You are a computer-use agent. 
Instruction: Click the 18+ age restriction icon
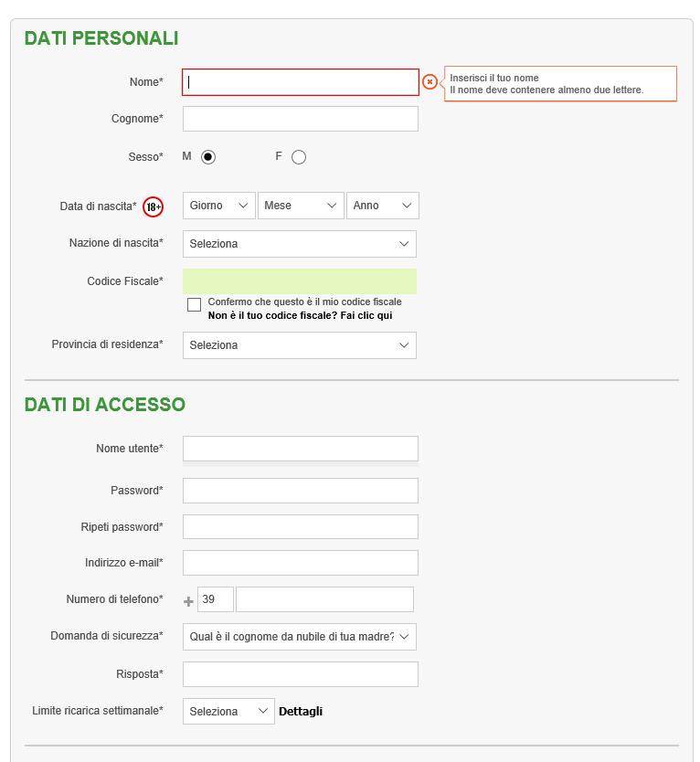[x=153, y=207]
